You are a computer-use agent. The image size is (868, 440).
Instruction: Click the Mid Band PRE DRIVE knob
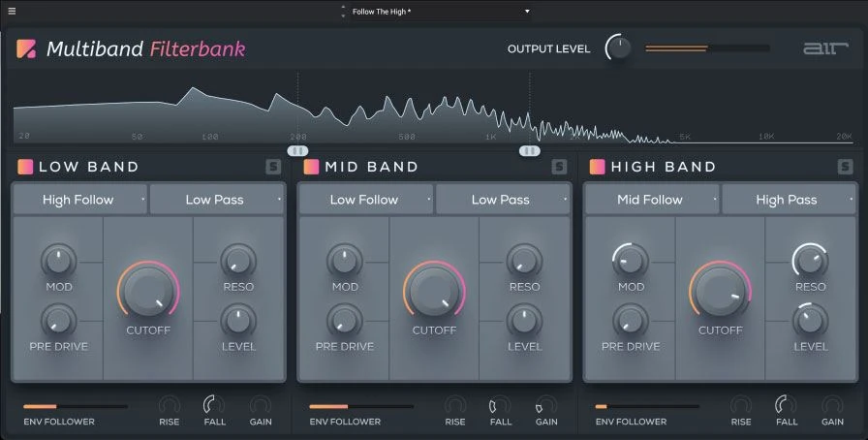tap(344, 320)
